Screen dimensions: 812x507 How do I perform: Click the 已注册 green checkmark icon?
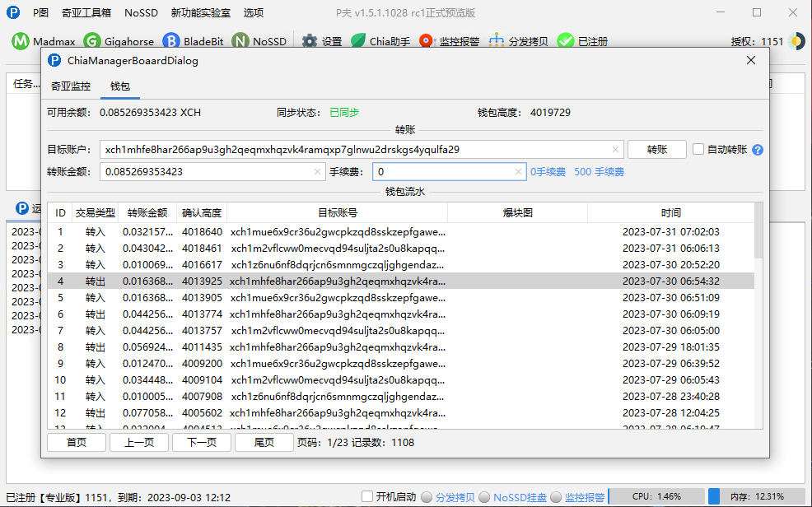click(x=565, y=41)
